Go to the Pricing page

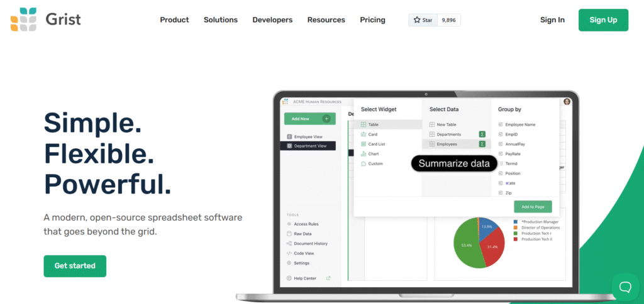(372, 20)
